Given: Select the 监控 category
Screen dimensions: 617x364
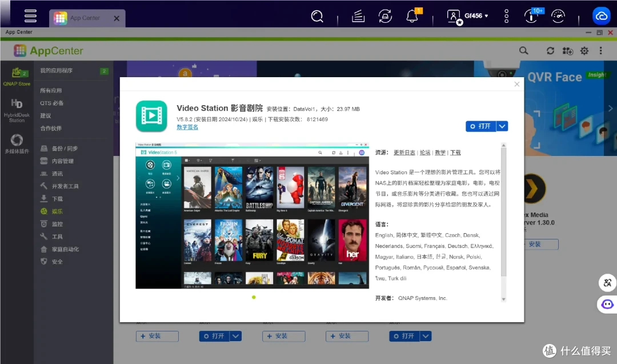Looking at the screenshot, I should (x=51, y=225).
